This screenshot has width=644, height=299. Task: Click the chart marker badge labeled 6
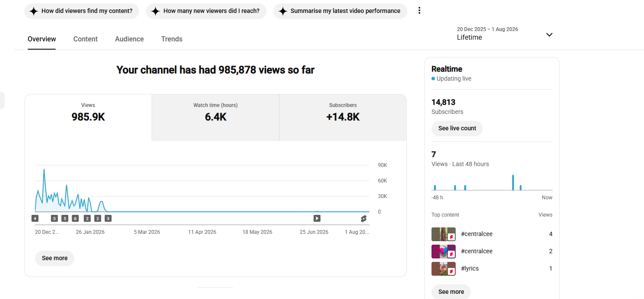coord(75,218)
